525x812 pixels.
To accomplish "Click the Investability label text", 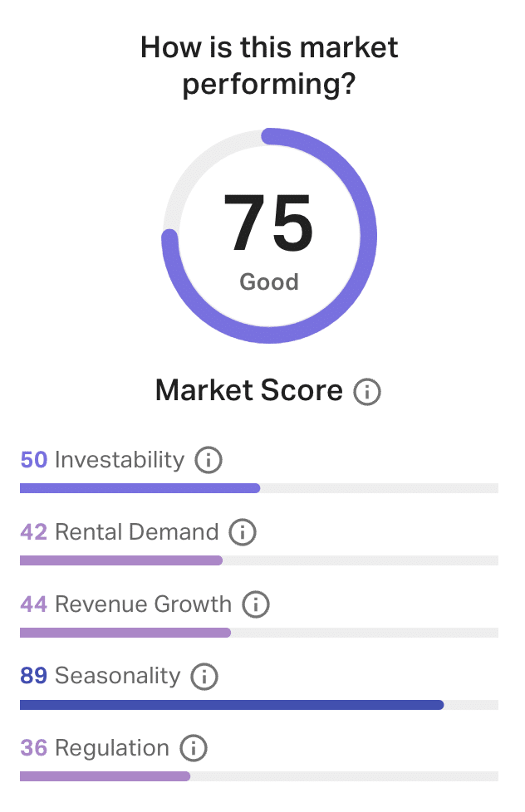I will click(120, 460).
